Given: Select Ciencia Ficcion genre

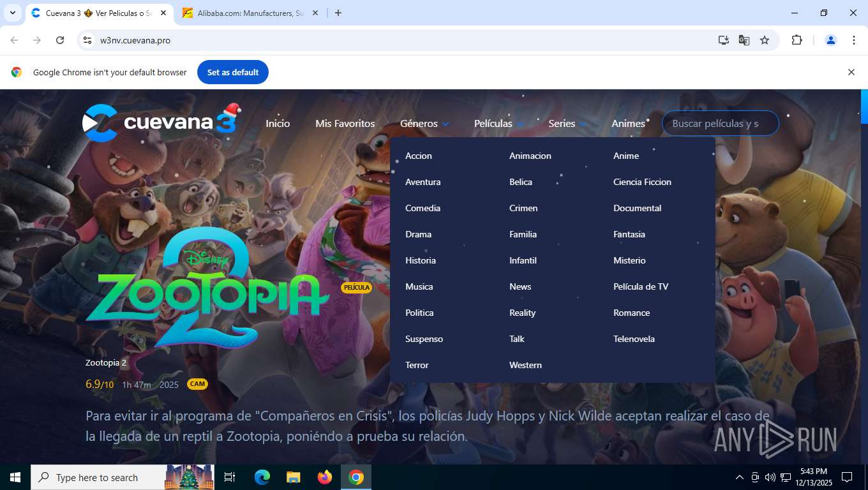Looking at the screenshot, I should point(642,182).
